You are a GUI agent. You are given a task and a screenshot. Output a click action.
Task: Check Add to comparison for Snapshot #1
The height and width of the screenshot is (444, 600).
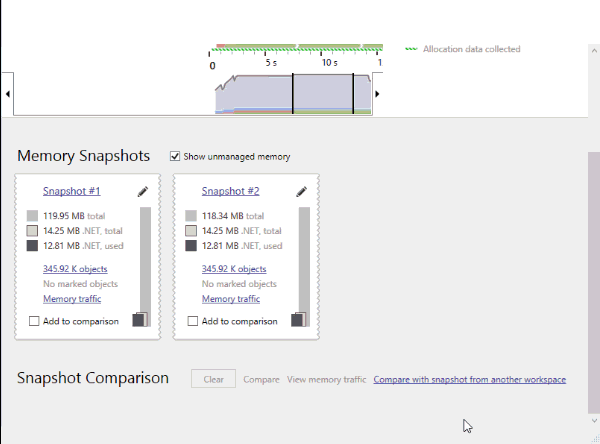(x=34, y=321)
